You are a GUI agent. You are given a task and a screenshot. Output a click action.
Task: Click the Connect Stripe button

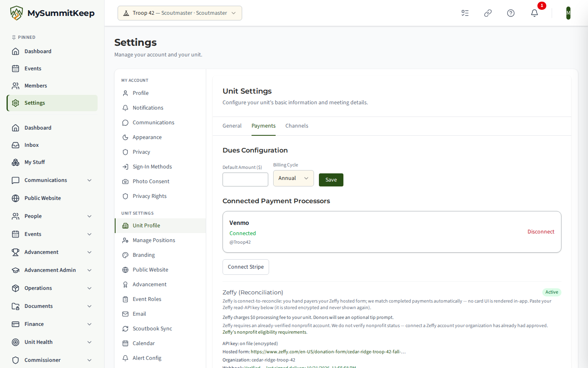coord(246,267)
